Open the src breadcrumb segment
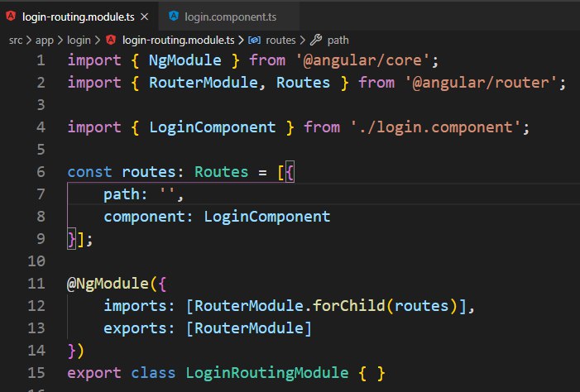The width and height of the screenshot is (580, 392). [x=16, y=40]
